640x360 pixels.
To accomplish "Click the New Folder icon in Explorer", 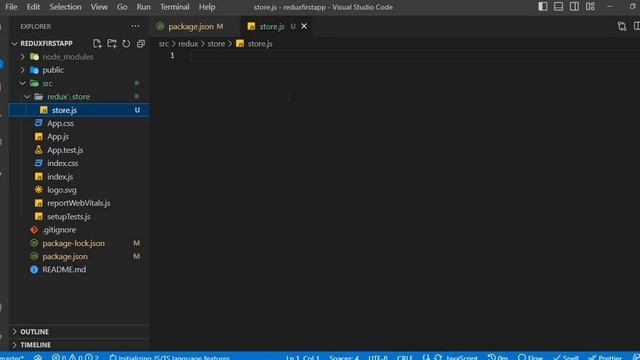I will pos(111,43).
